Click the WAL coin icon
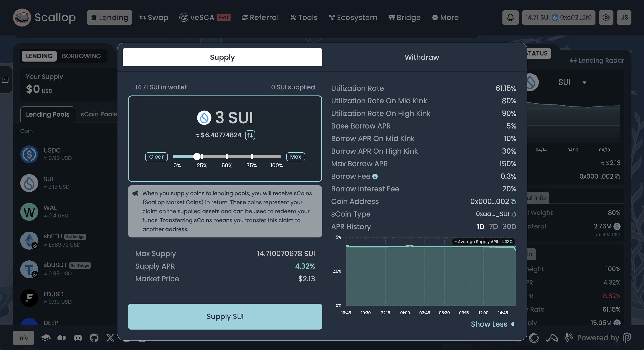 point(29,212)
